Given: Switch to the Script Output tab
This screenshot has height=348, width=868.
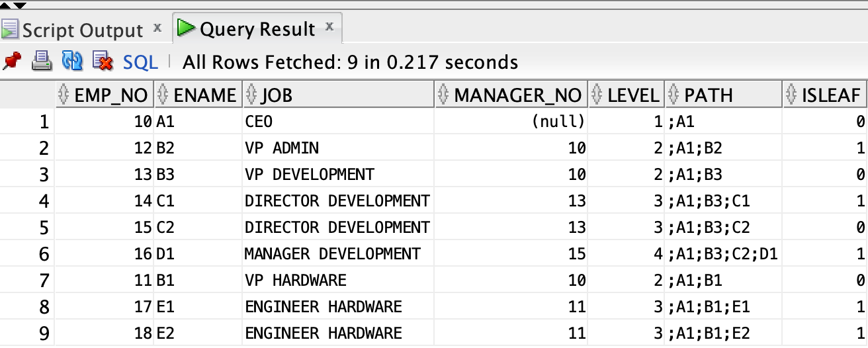Looking at the screenshot, I should click(82, 30).
